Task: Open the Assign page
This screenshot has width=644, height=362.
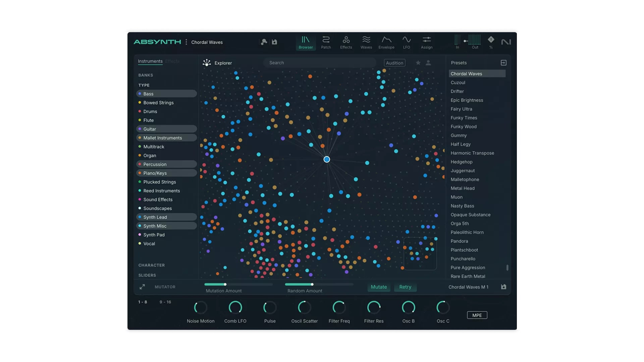Action: click(426, 43)
